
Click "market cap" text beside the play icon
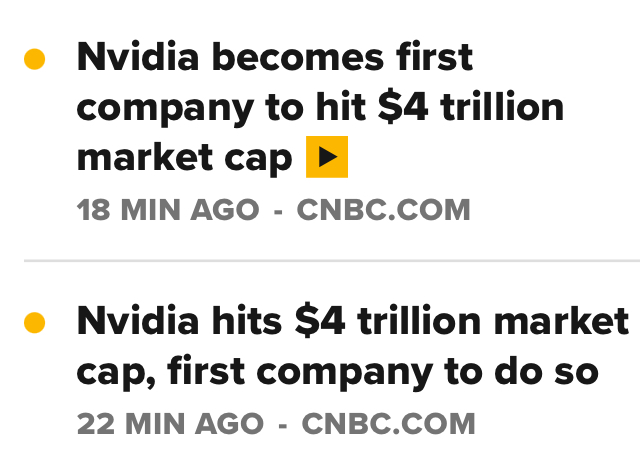click(184, 157)
